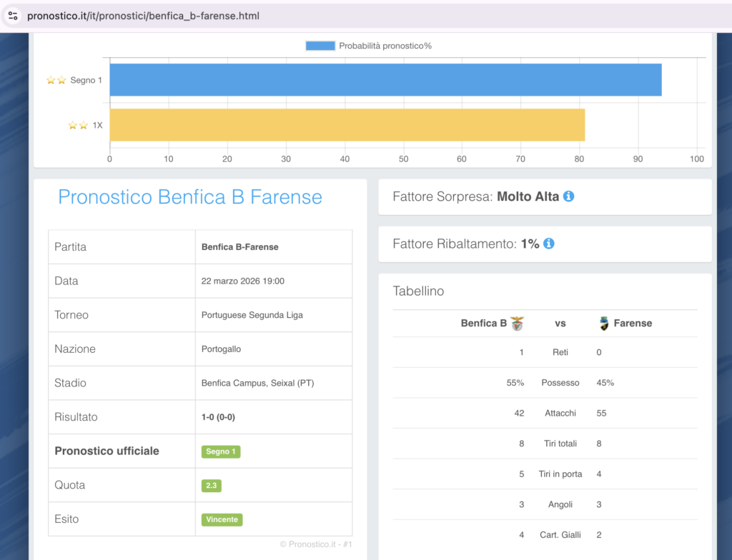
Task: Click the blue Segno 1 probability bar
Action: [x=385, y=80]
